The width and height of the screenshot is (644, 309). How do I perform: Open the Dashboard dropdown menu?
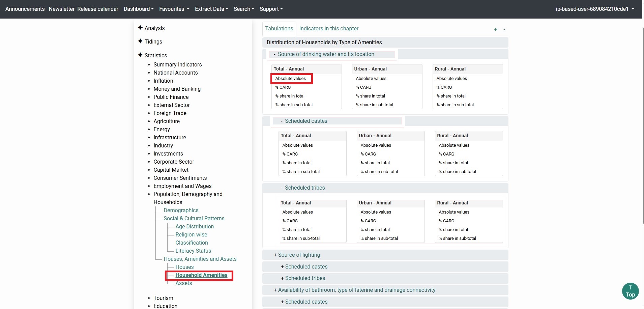pos(138,9)
